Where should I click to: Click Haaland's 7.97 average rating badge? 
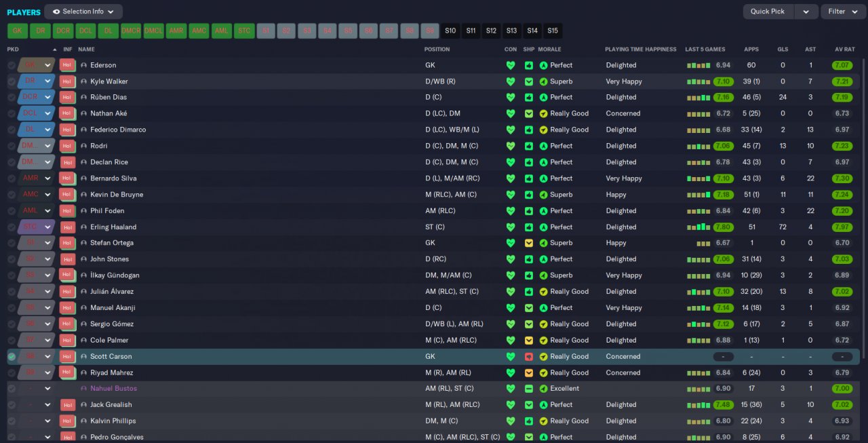[x=842, y=227]
